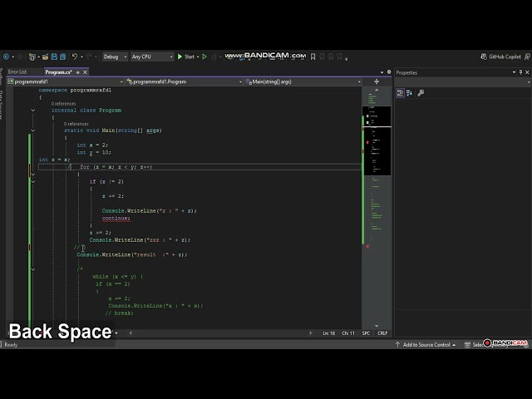Screen dimensions: 532x399
Task: Switch to the Error List tab
Action: point(17,72)
